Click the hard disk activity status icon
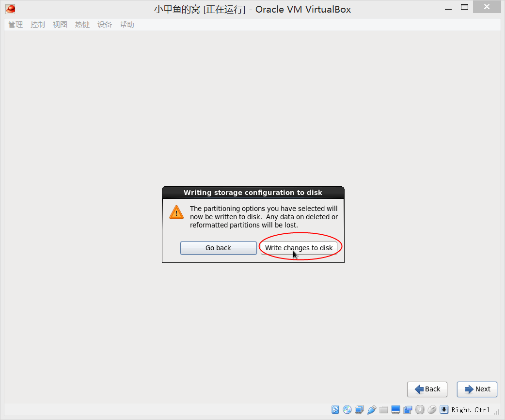The height and width of the screenshot is (420, 505). 335,410
